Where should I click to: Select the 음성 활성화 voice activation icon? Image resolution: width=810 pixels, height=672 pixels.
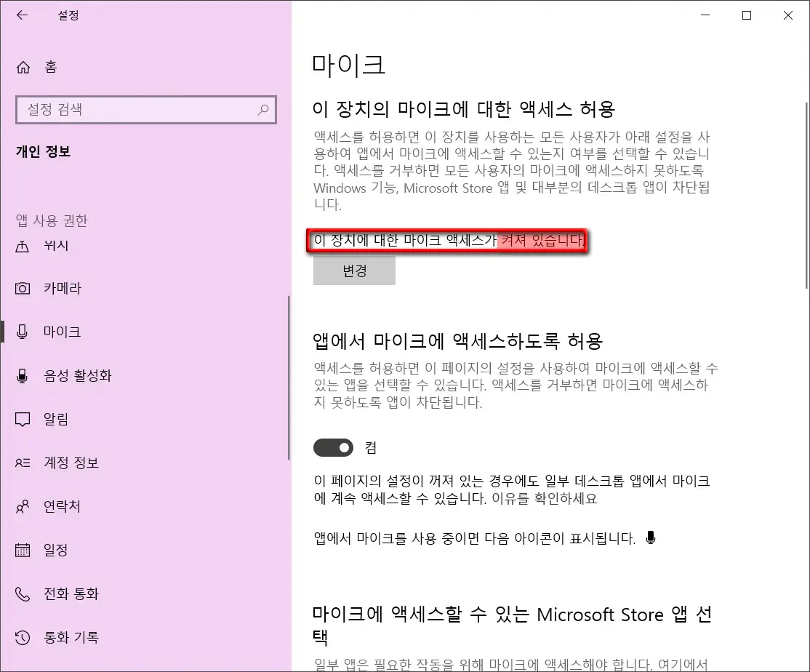tap(24, 375)
